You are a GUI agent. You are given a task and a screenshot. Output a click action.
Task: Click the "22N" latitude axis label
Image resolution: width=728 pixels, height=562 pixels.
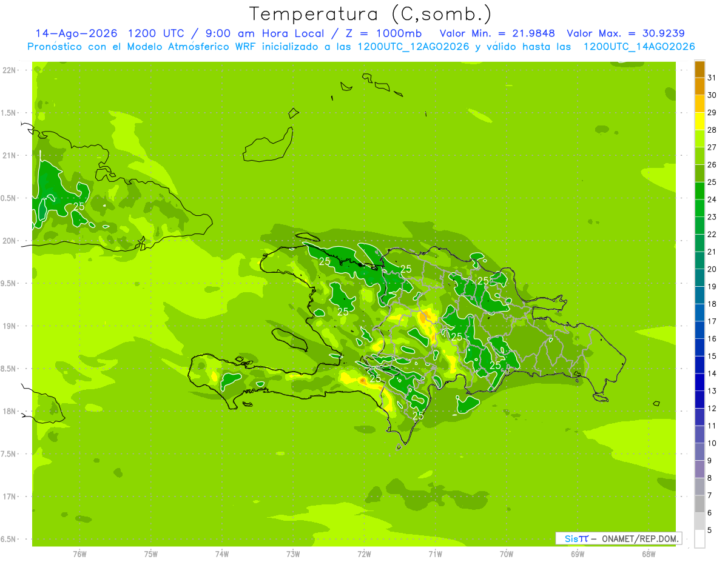[9, 70]
